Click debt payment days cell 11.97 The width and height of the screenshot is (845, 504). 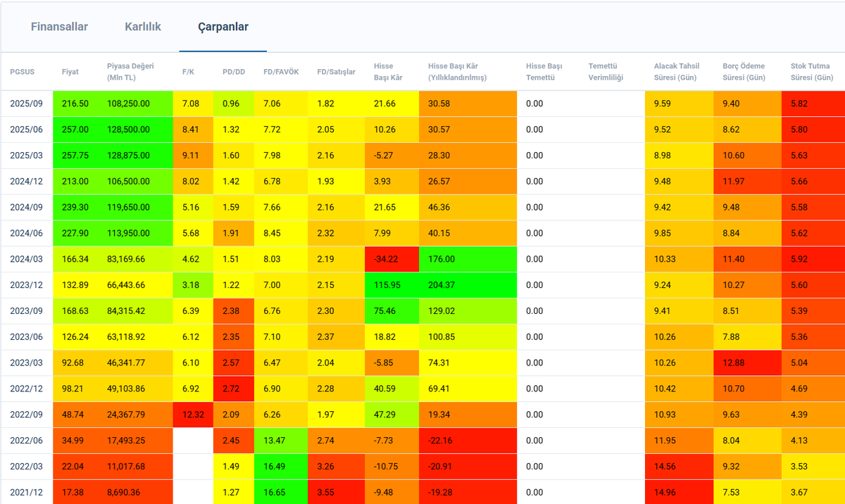747,182
